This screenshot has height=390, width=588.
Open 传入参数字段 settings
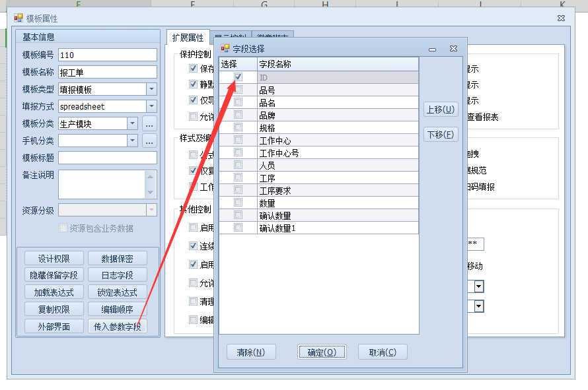[117, 326]
